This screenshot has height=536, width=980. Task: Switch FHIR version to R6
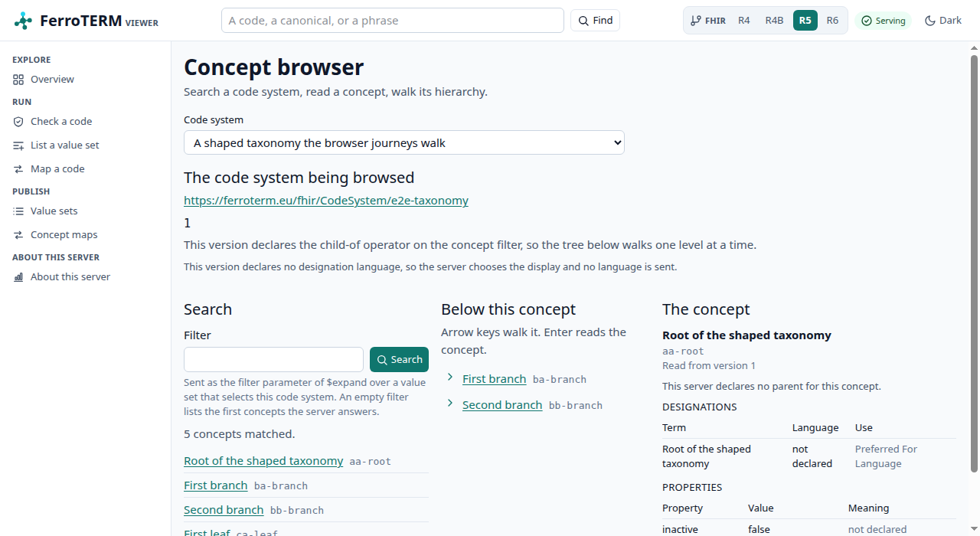pyautogui.click(x=832, y=21)
